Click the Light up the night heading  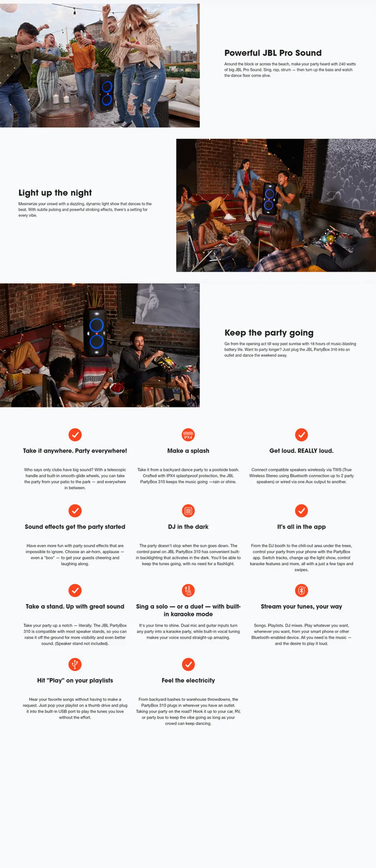pos(55,193)
